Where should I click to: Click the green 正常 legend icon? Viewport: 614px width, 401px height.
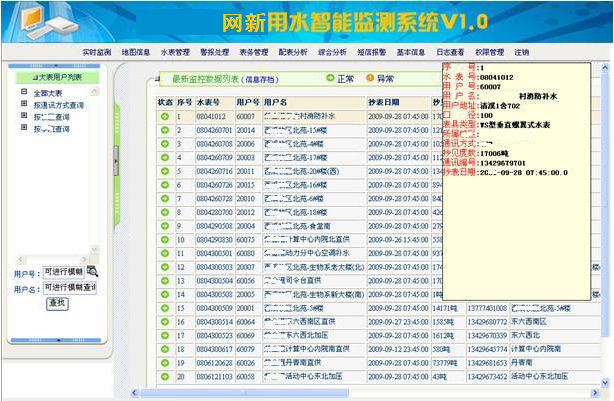[x=330, y=78]
